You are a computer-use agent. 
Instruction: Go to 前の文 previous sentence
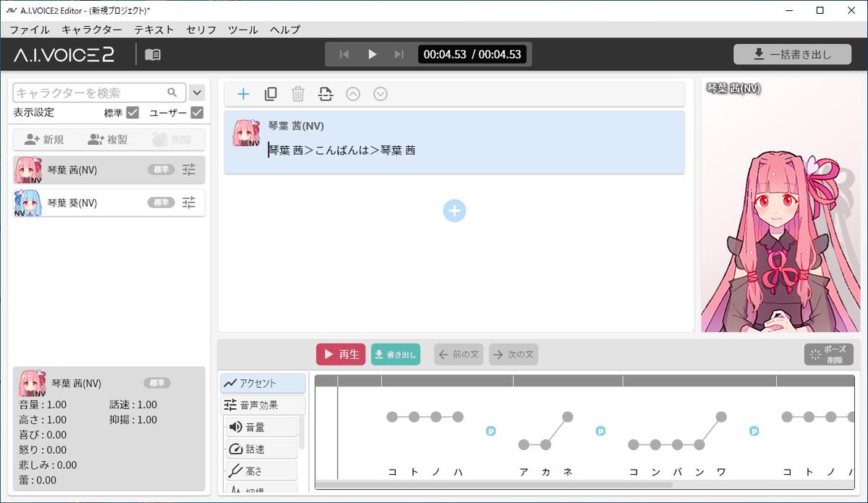pyautogui.click(x=459, y=354)
